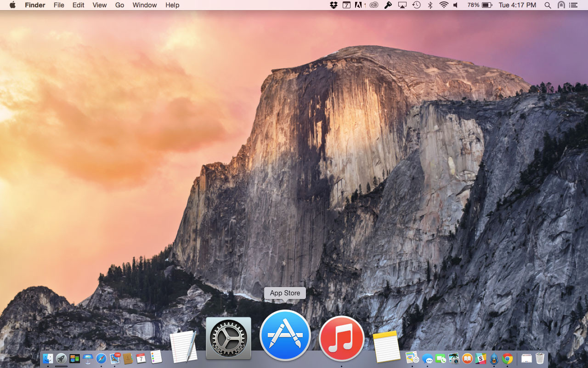Click the arch icon beside Spotlight

pos(561,5)
